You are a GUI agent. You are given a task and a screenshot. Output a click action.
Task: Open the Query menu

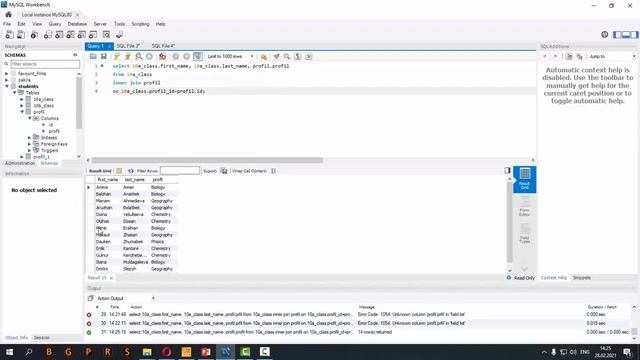[x=55, y=24]
